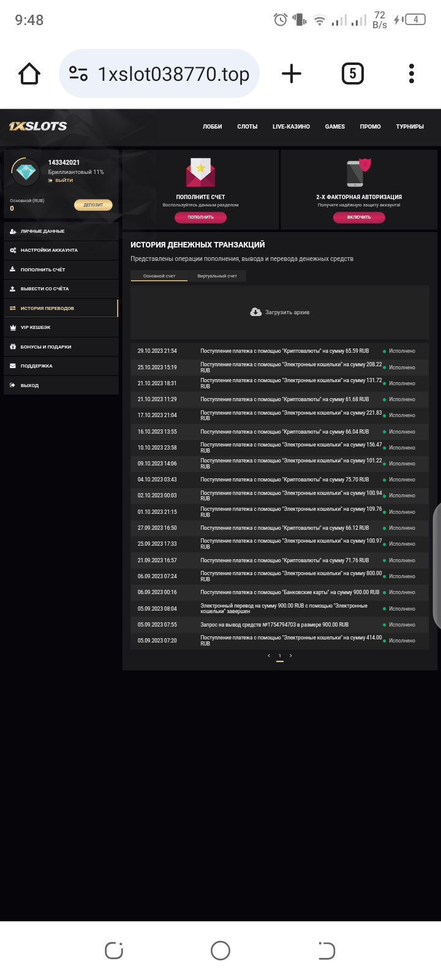Click ВЫХОД in sidebar
Image resolution: width=441 pixels, height=980 pixels.
click(x=61, y=385)
